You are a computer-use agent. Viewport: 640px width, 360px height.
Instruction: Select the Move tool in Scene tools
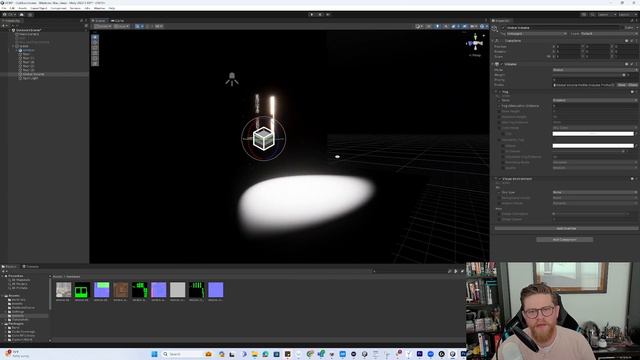(95, 42)
